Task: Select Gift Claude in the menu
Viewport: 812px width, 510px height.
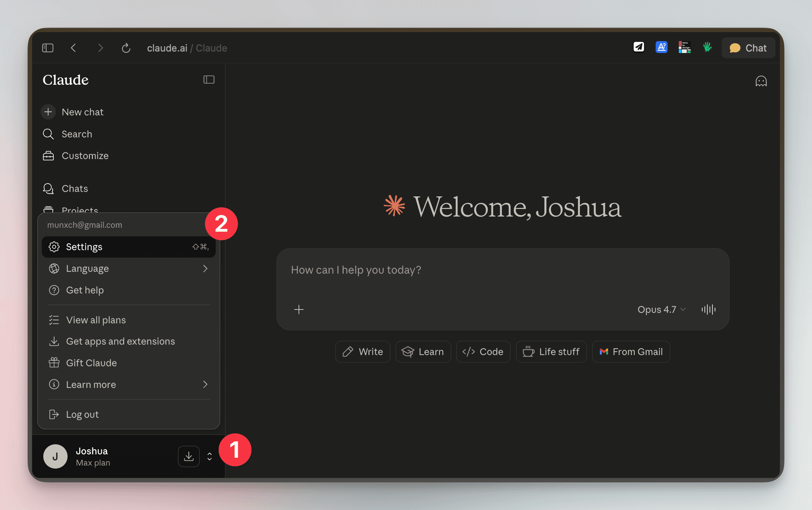Action: click(x=129, y=363)
